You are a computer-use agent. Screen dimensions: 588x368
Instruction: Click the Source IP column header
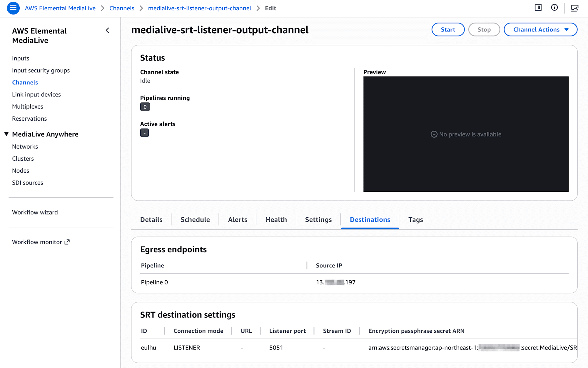pyautogui.click(x=329, y=265)
